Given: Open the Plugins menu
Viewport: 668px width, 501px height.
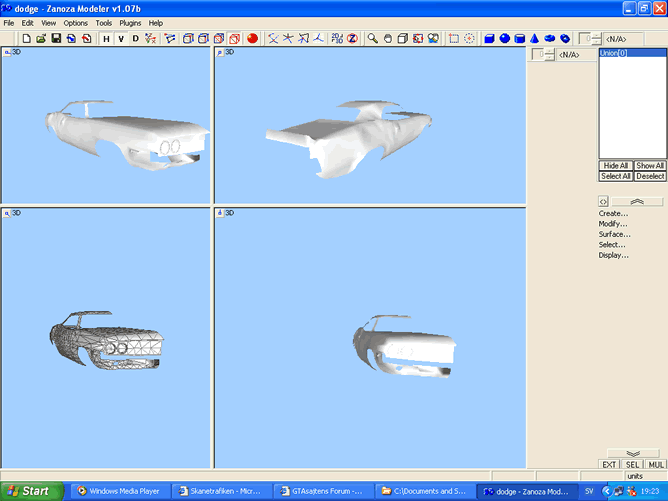Looking at the screenshot, I should [x=130, y=22].
